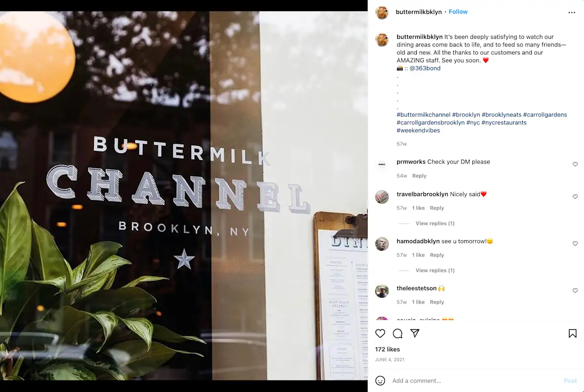The height and width of the screenshot is (392, 584).
Task: Open the #carrollgardens hashtag
Action: click(545, 115)
